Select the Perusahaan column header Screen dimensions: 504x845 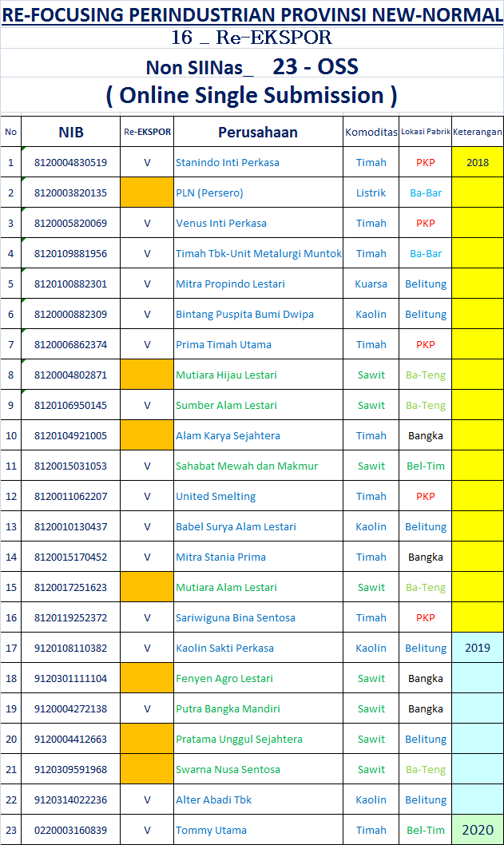(258, 132)
